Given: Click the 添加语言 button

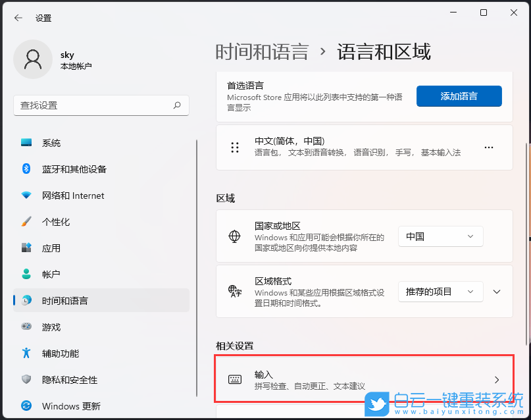Looking at the screenshot, I should (x=459, y=96).
